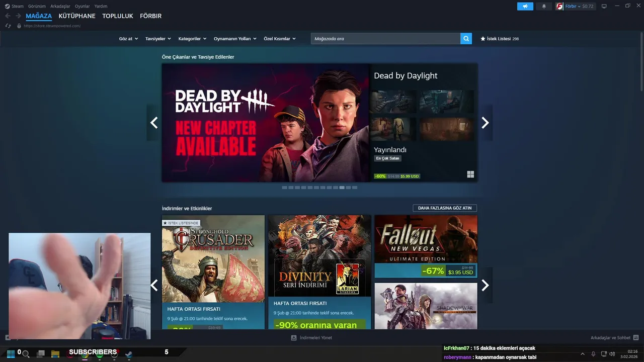The image size is (644, 362).
Task: Click the Windows platform icon on Dead by Daylight
Action: pyautogui.click(x=470, y=174)
